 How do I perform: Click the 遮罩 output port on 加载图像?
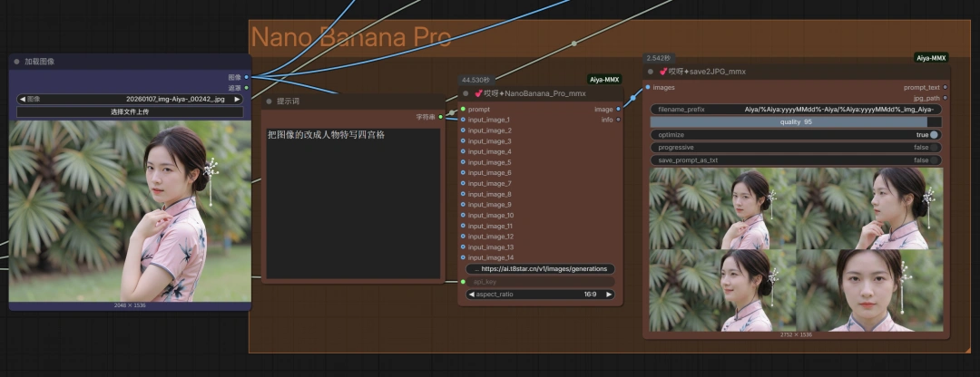[246, 88]
